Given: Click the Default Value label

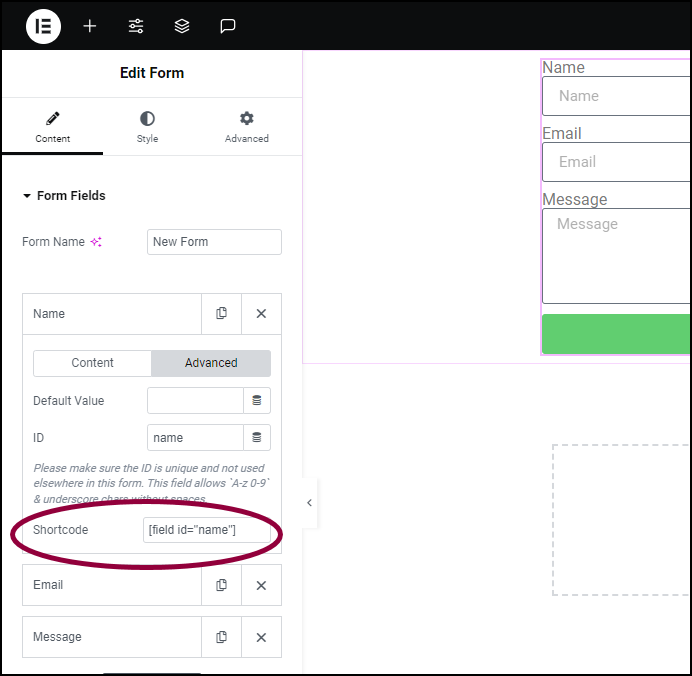Looking at the screenshot, I should tap(69, 401).
